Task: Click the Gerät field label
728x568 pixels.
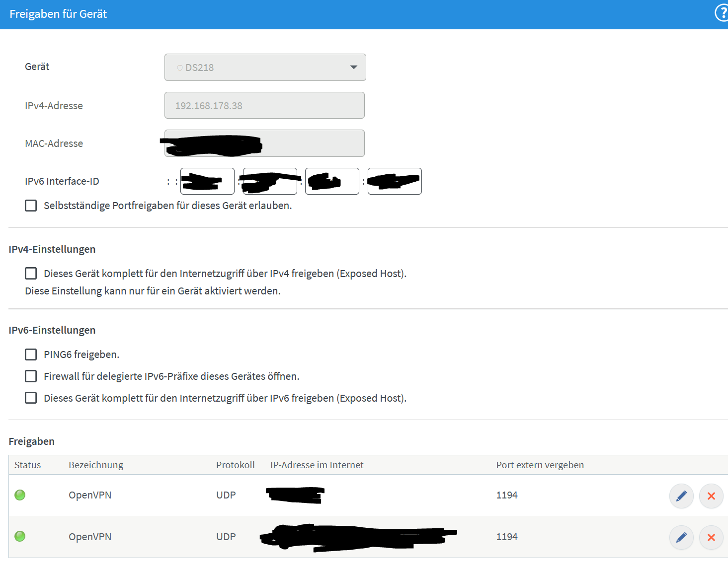Action: coord(37,67)
